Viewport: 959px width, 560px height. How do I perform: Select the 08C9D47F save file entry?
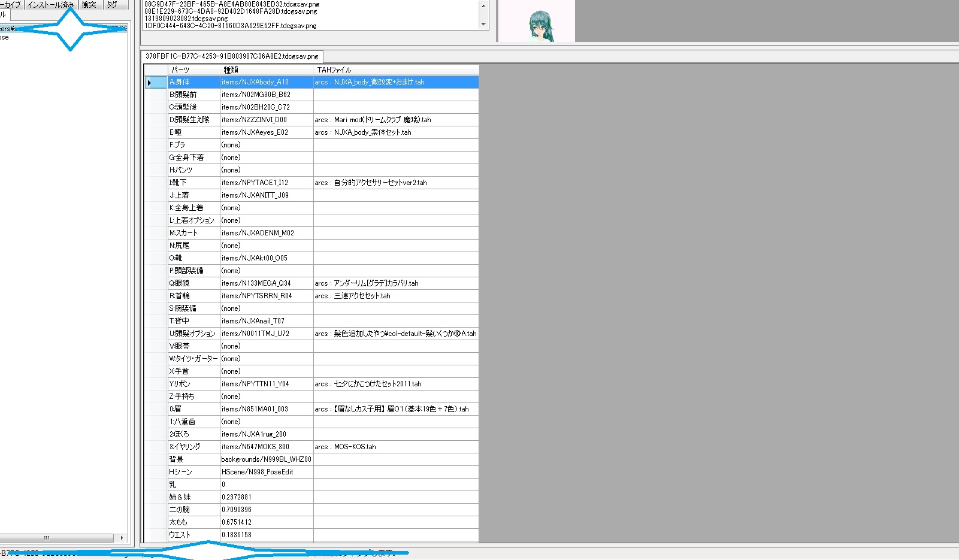click(232, 4)
